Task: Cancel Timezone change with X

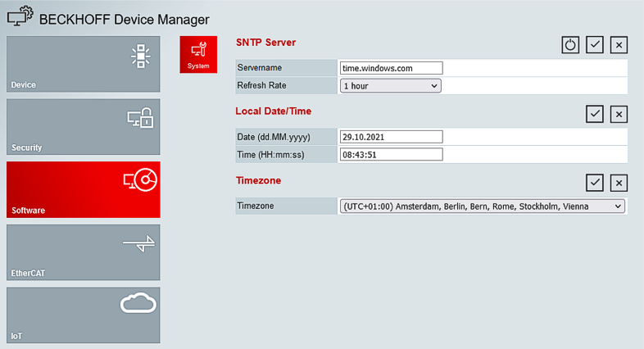Action: tap(619, 183)
